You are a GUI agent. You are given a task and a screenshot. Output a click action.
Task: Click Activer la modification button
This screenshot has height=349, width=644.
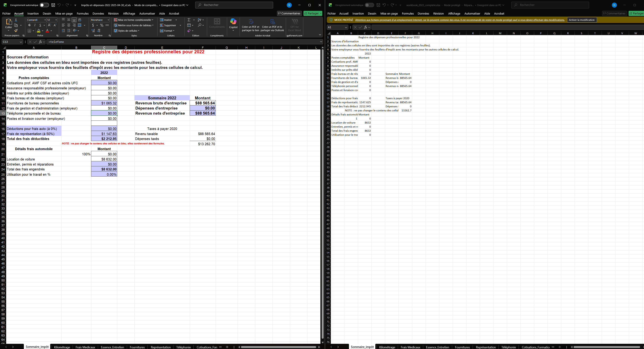pos(582,20)
